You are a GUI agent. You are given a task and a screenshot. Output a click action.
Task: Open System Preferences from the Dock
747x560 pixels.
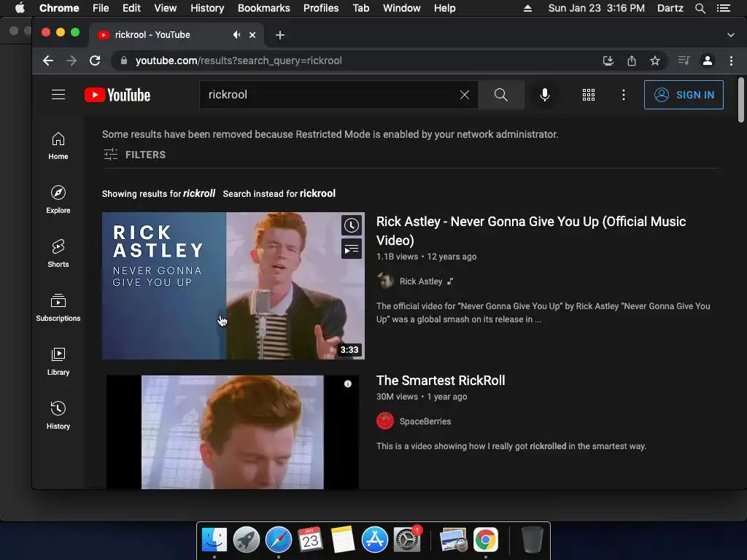pyautogui.click(x=407, y=540)
